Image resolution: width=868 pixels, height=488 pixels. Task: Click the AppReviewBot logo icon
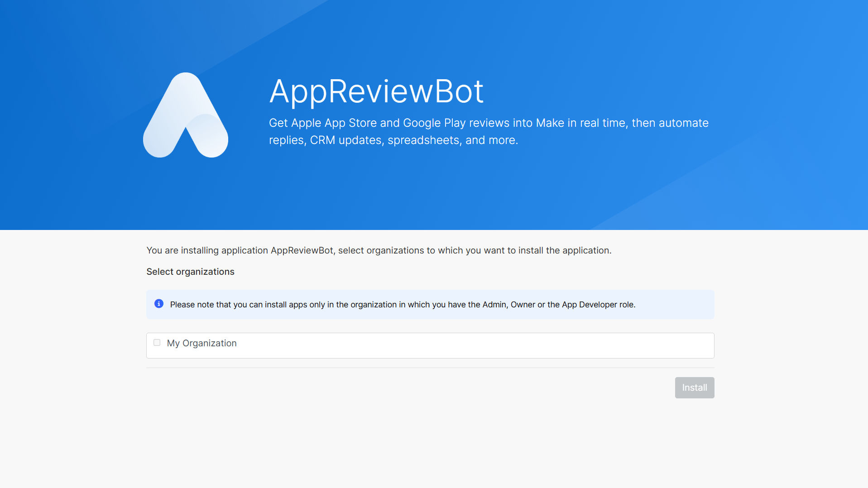186,115
